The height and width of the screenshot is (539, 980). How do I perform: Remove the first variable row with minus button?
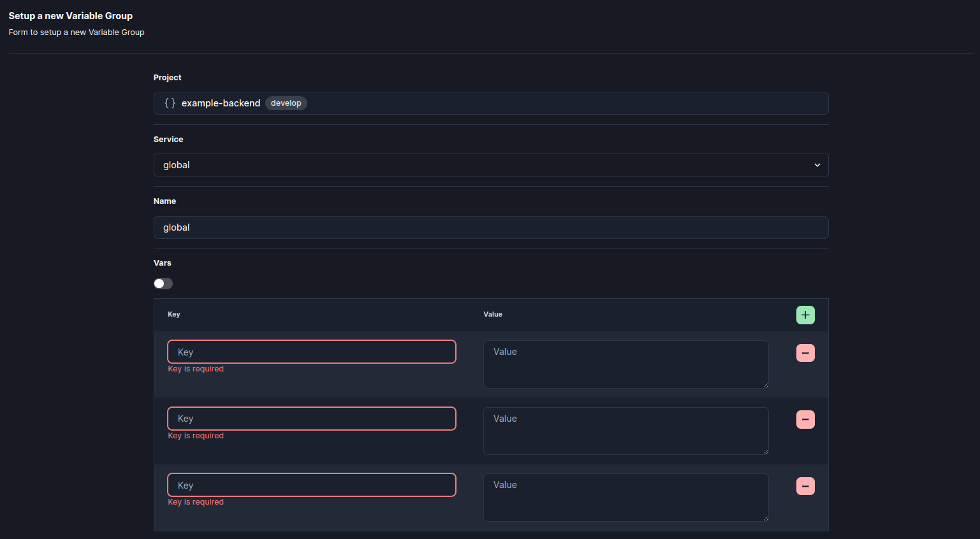click(x=805, y=353)
